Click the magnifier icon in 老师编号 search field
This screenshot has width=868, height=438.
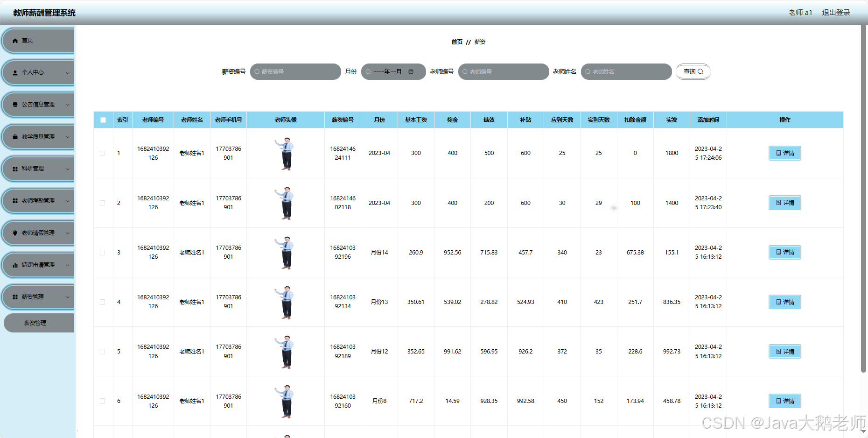click(x=465, y=72)
